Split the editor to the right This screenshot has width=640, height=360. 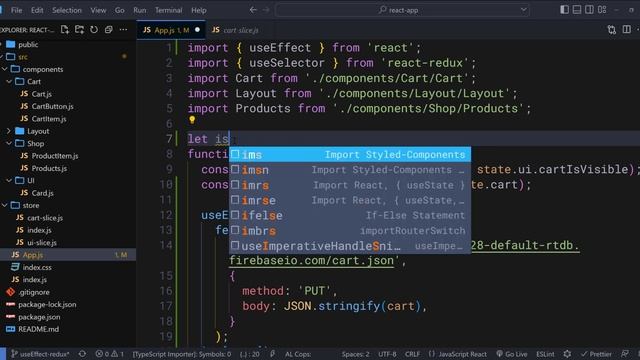pyautogui.click(x=627, y=29)
